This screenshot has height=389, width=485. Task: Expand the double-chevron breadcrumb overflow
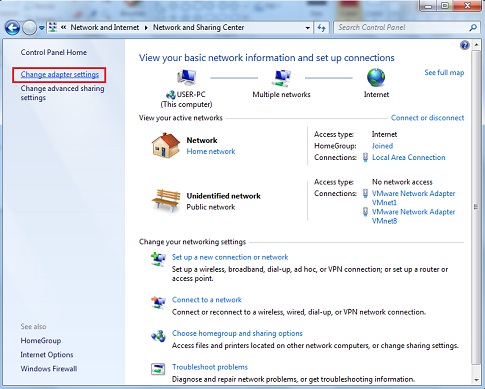(x=63, y=28)
